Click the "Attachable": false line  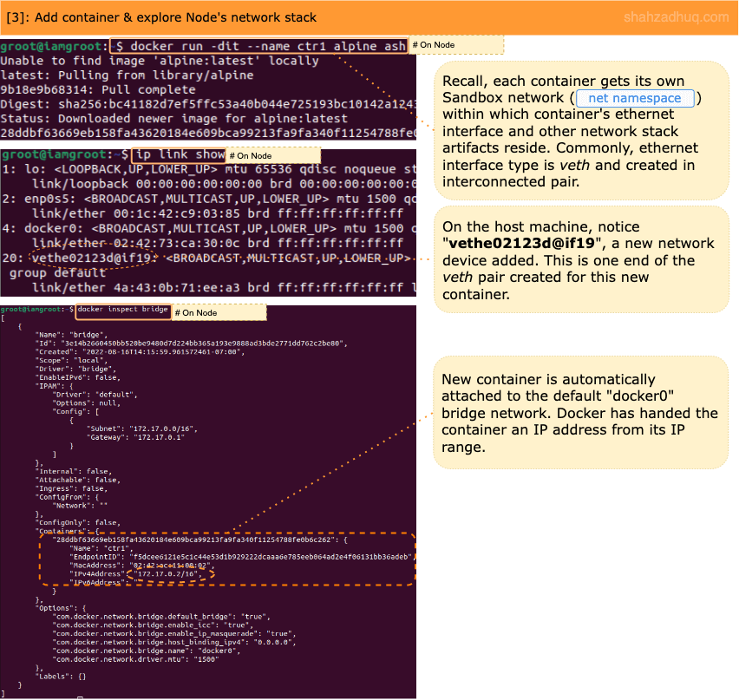pos(78,480)
